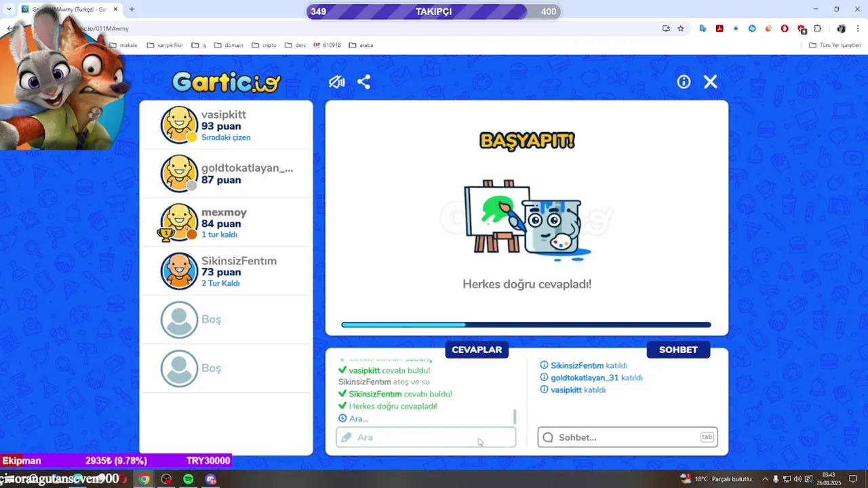Viewport: 868px width, 488px height.
Task: Open the red shield extension with badge
Action: (x=802, y=29)
